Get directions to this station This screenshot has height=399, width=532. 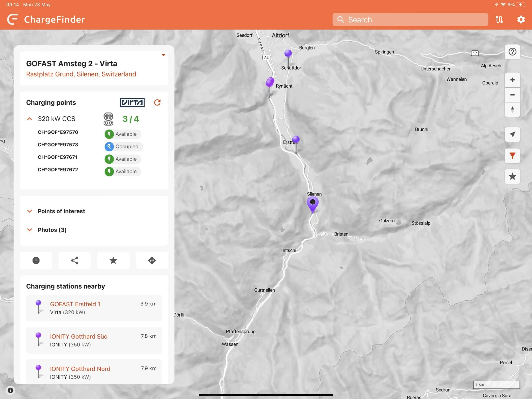[x=152, y=260]
